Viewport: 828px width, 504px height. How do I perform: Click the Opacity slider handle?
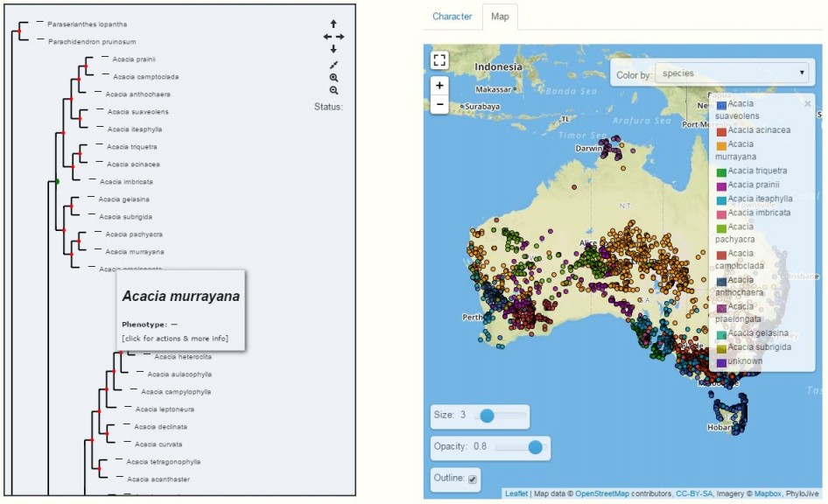point(535,447)
